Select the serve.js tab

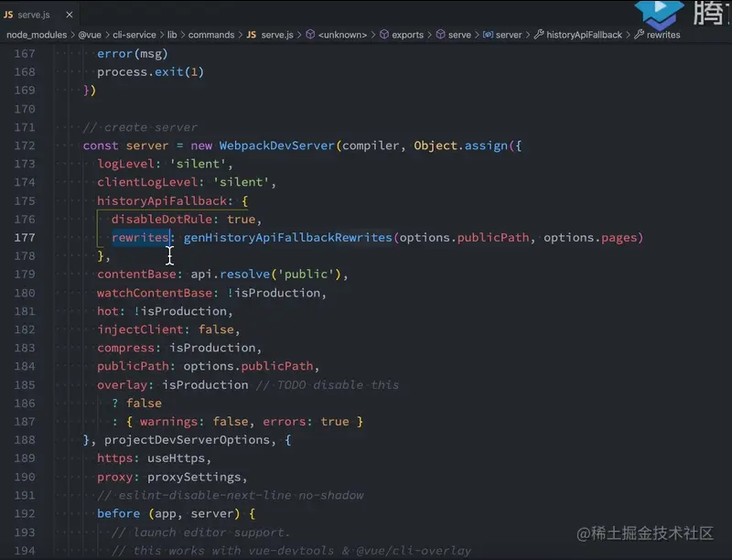pyautogui.click(x=38, y=15)
